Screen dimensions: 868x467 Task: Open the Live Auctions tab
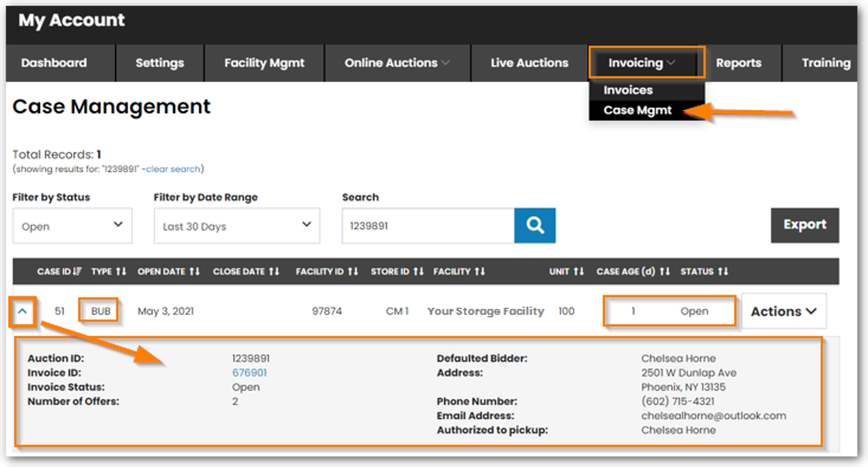point(529,63)
